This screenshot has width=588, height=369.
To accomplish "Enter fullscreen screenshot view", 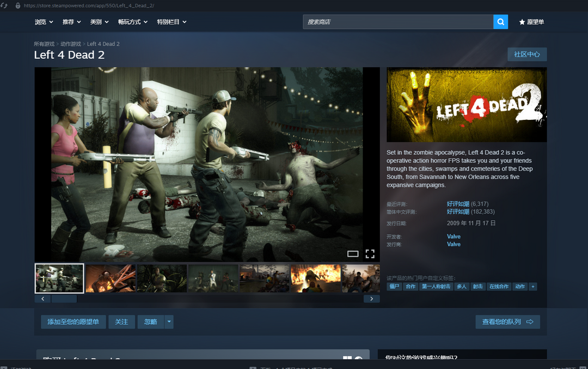I will (370, 253).
